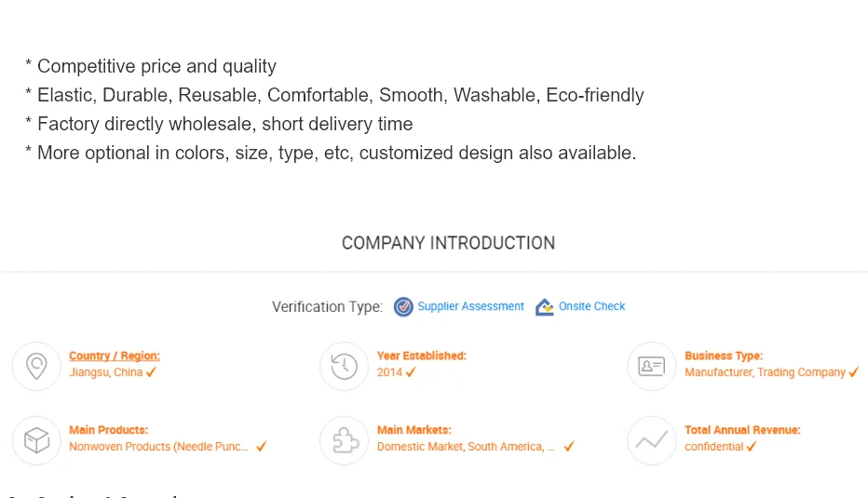Click the business card icon
The height and width of the screenshot is (498, 868).
652,367
